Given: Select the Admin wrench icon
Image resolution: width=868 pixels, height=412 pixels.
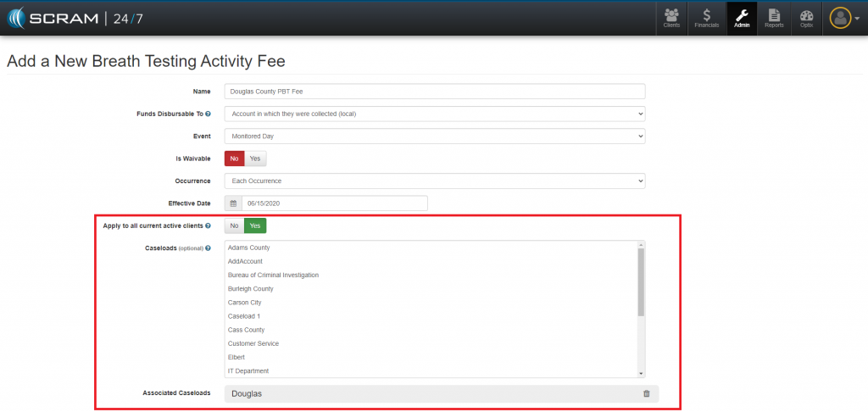Looking at the screenshot, I should click(742, 18).
